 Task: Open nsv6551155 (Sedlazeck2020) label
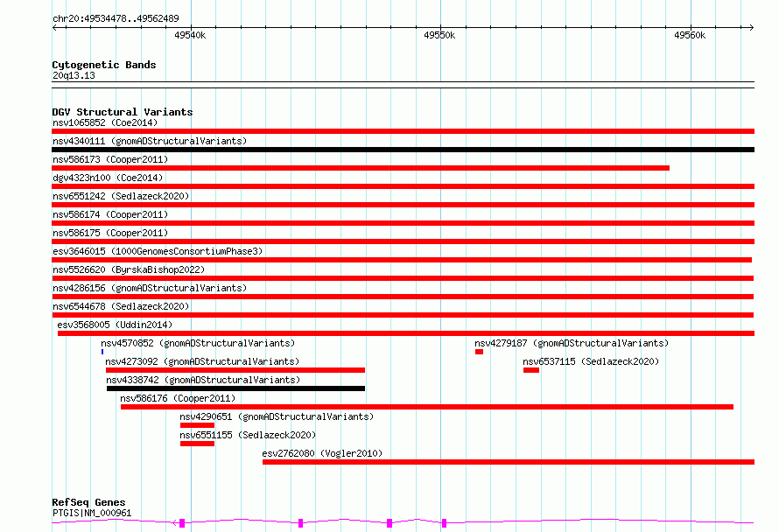coord(248,435)
